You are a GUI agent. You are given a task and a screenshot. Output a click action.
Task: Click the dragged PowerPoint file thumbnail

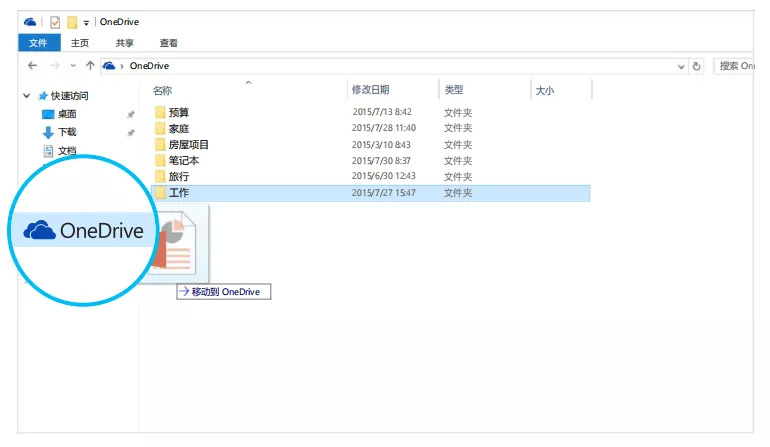pyautogui.click(x=176, y=243)
